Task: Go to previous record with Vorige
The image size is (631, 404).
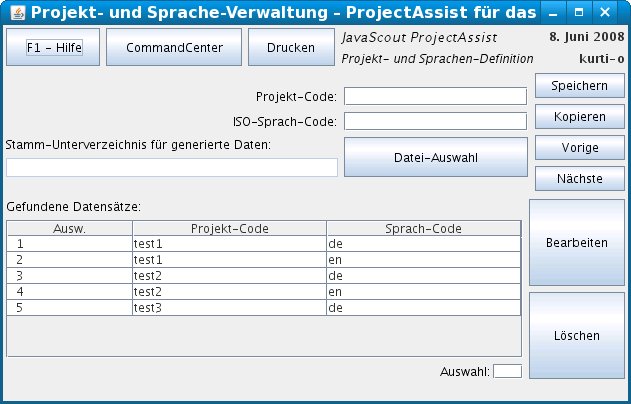Action: click(x=579, y=148)
